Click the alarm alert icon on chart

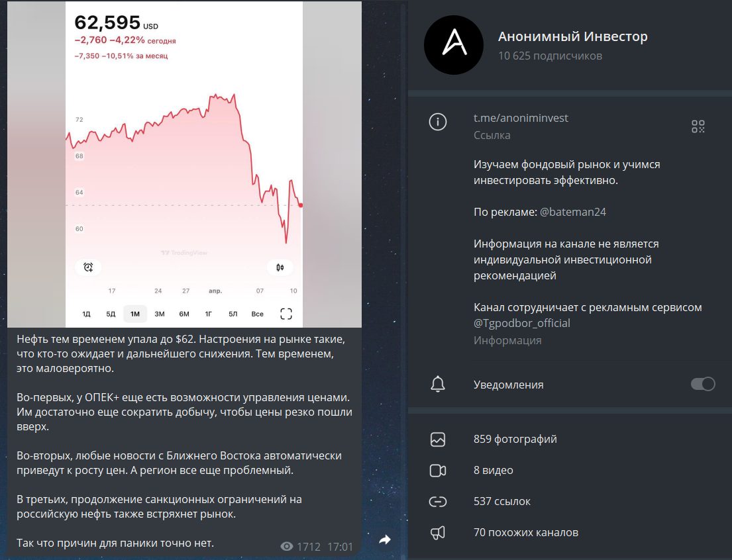pyautogui.click(x=88, y=267)
